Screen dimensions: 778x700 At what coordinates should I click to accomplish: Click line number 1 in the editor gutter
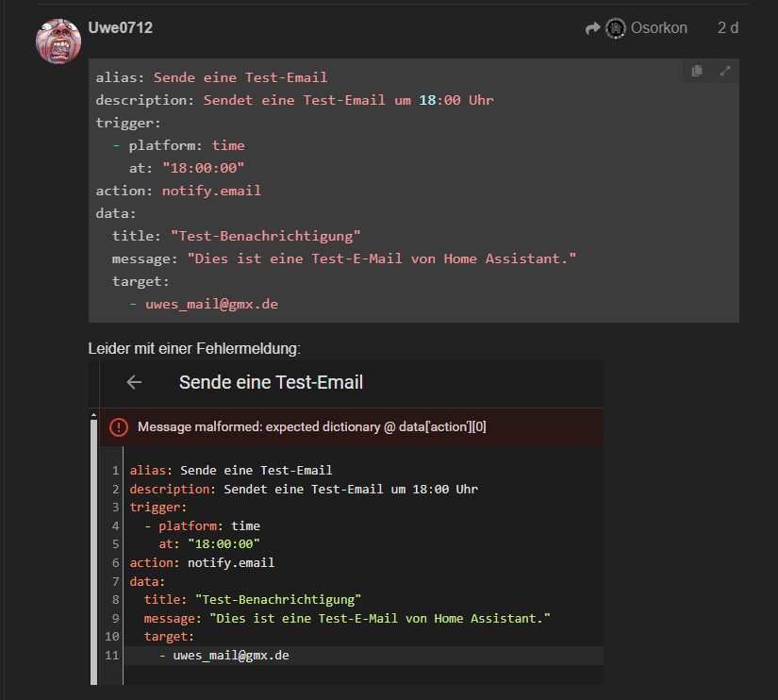[115, 471]
